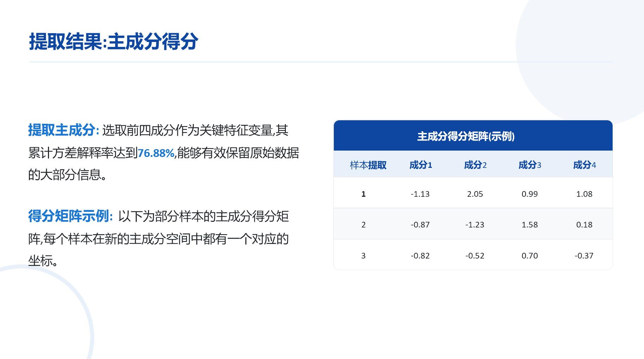The width and height of the screenshot is (644, 359).
Task: Click the column header 成分4
Action: click(x=584, y=165)
